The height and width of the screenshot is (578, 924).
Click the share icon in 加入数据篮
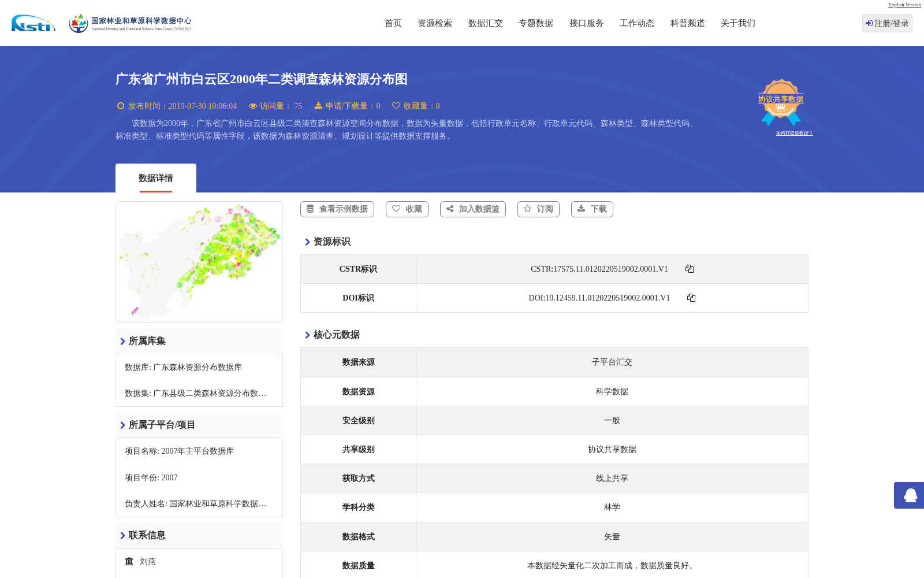450,209
